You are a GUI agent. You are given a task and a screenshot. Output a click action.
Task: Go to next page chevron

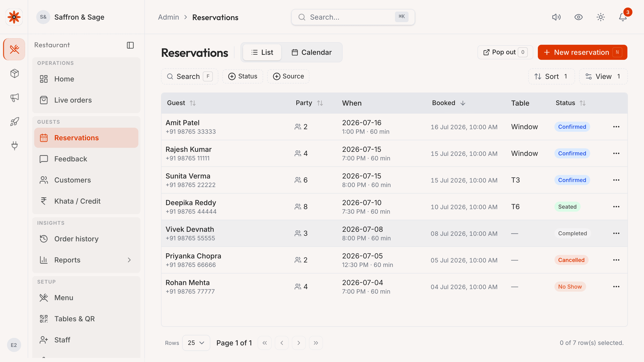coord(299,343)
